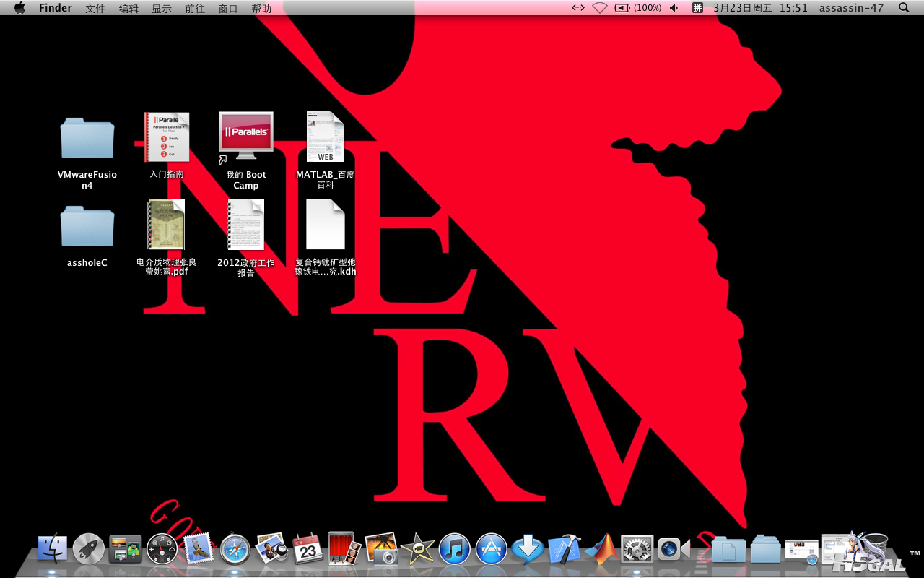Open the Wi-Fi status menu
This screenshot has height=578, width=924.
pyautogui.click(x=600, y=8)
